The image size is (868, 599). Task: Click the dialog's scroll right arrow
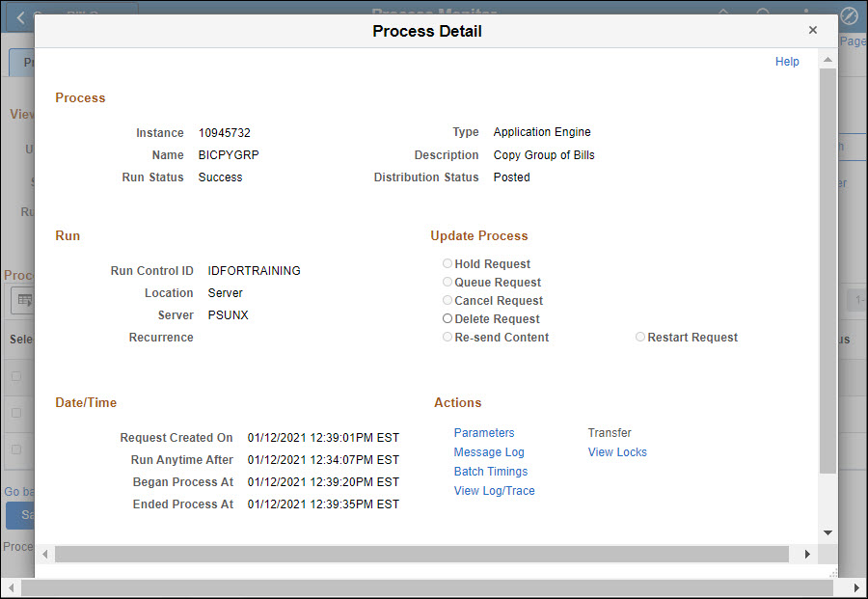[808, 555]
